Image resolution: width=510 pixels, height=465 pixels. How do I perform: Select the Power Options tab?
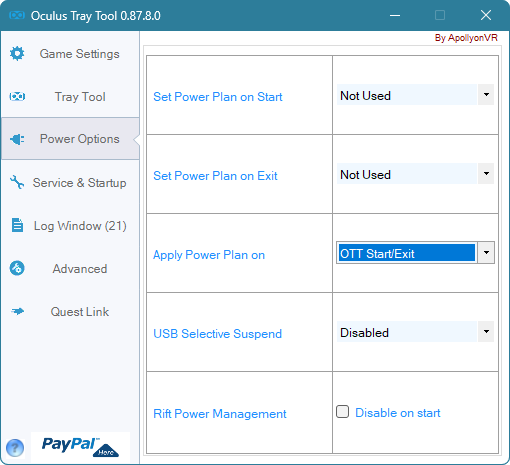pyautogui.click(x=70, y=139)
